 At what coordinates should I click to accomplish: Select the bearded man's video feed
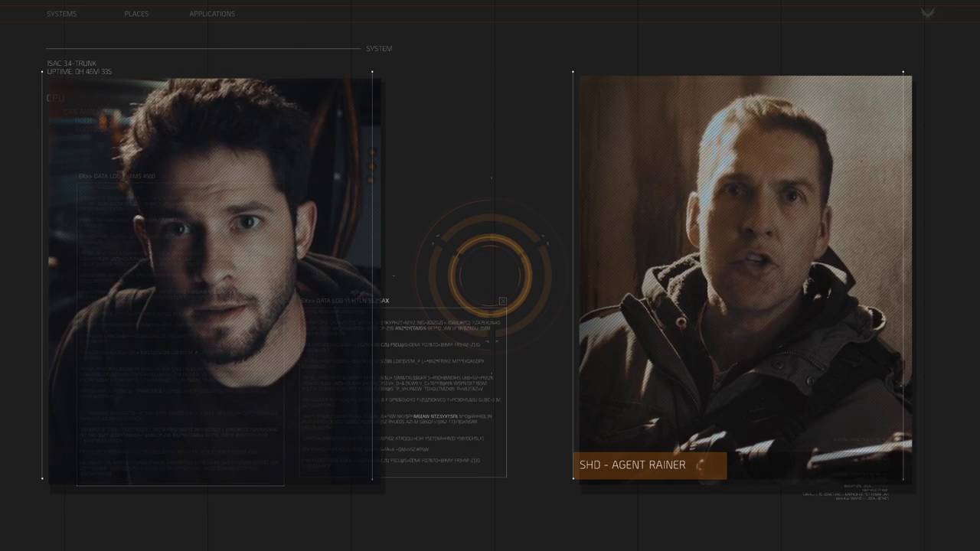[x=215, y=280]
